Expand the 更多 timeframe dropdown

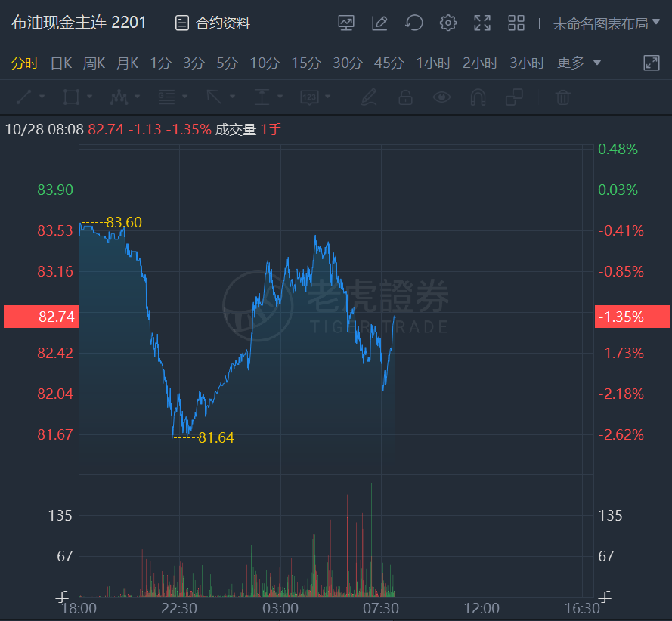[x=579, y=63]
